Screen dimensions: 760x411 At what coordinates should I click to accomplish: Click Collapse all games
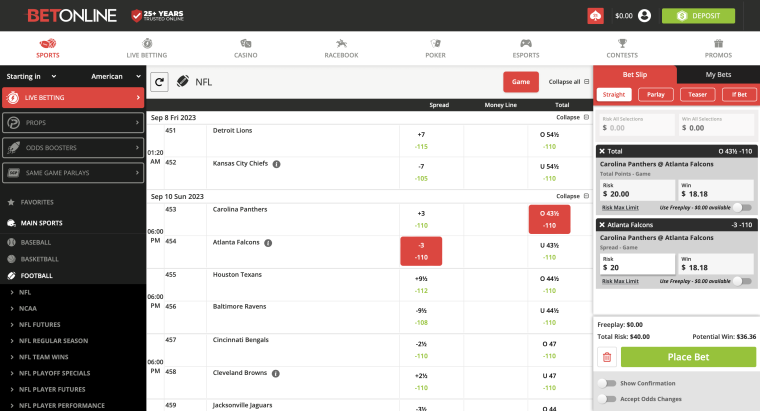[569, 82]
